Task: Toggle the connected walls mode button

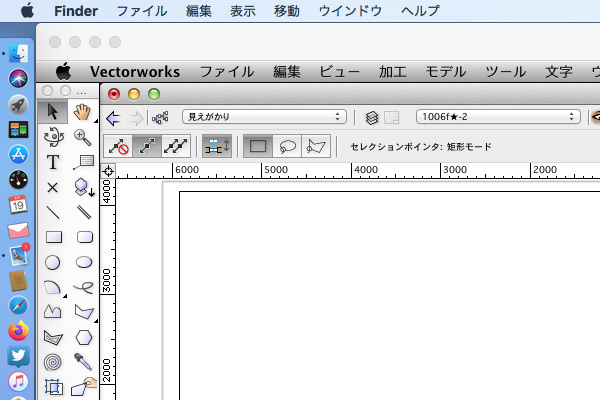Action: [x=217, y=146]
